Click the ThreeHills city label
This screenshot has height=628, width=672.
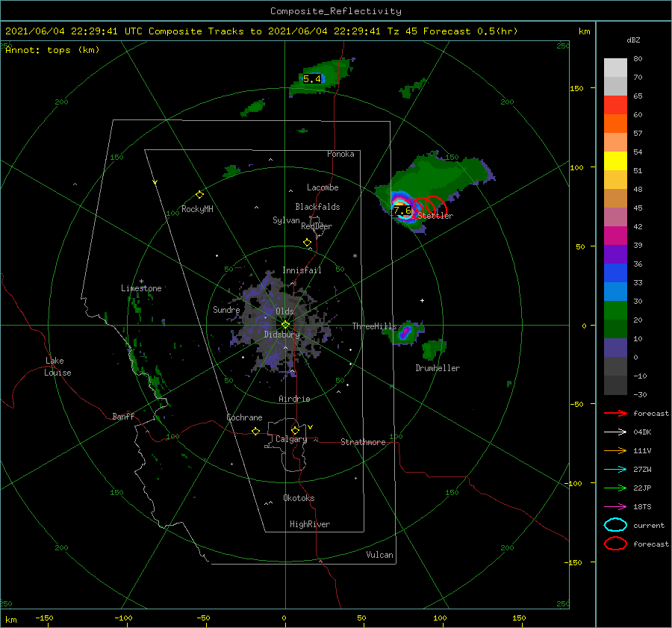pyautogui.click(x=374, y=326)
